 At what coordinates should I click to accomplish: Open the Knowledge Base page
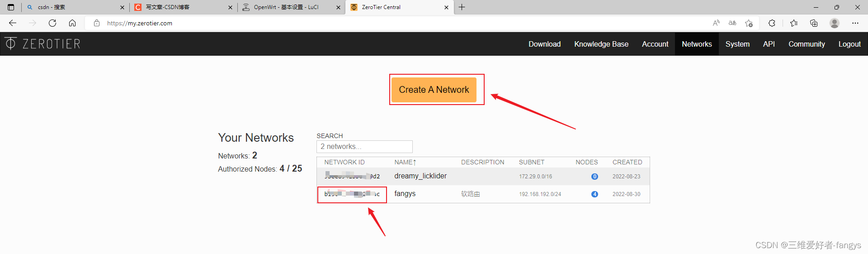[x=601, y=44]
